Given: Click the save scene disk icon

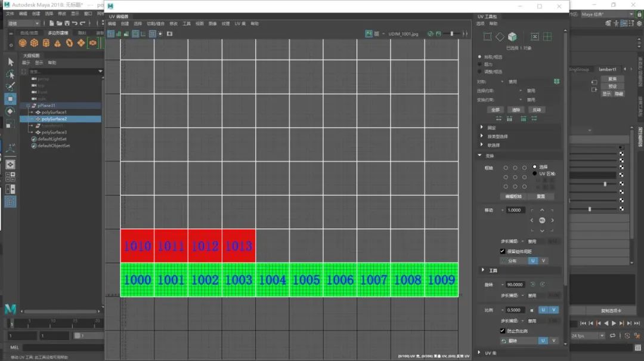Looking at the screenshot, I should tap(67, 23).
